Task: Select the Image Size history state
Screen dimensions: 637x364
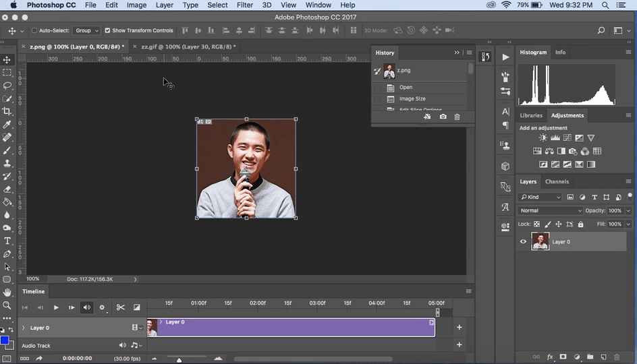Action: pyautogui.click(x=412, y=99)
